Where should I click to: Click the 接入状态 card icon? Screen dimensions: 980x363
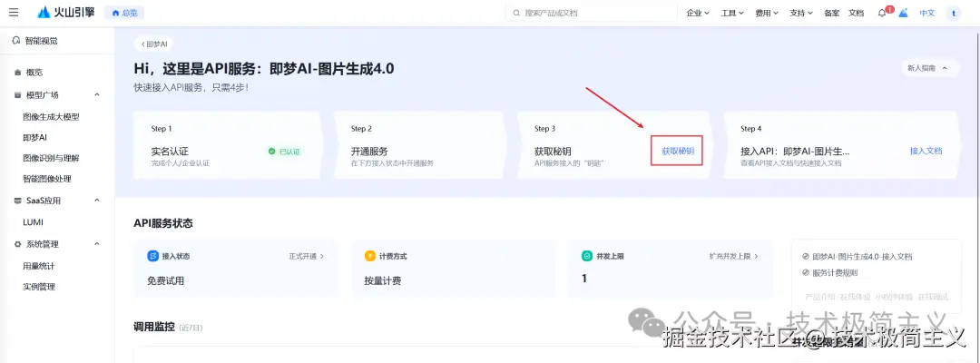[x=152, y=256]
